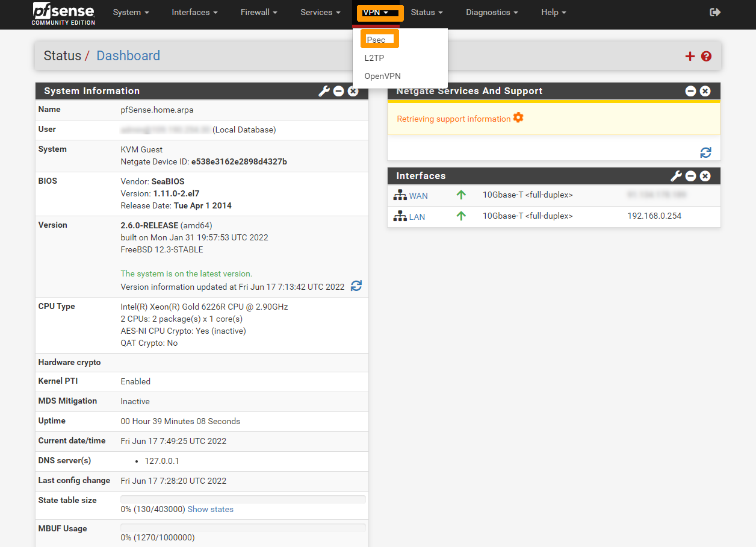Refresh Netgate Services And Support information
Screen dimensions: 756x547
705,152
